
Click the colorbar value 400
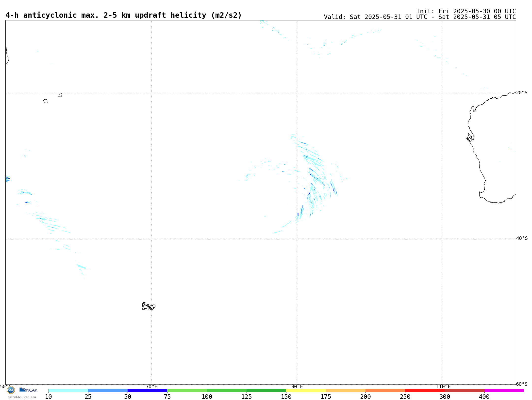pos(484,397)
